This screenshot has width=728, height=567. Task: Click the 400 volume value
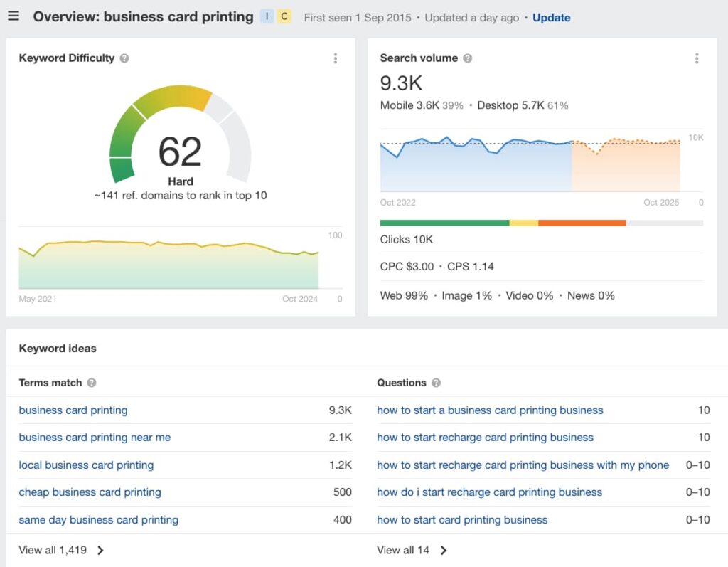[x=342, y=519]
